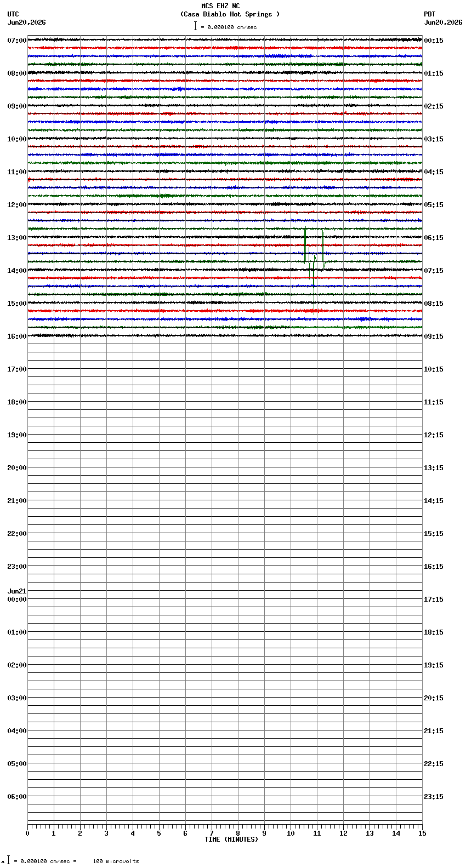Click the 02:00 UTC time label
Screen dimensions: 466x868
(17, 665)
